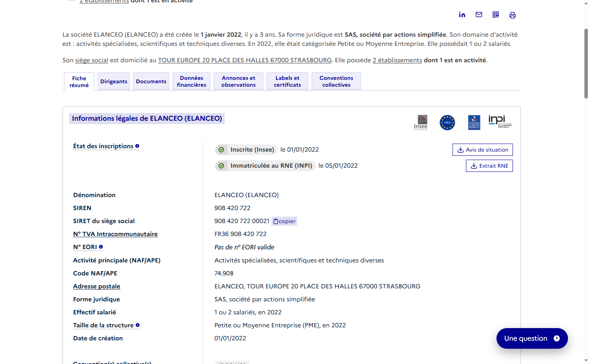Share by email via envelope icon
This screenshot has width=589, height=364.
pyautogui.click(x=479, y=15)
